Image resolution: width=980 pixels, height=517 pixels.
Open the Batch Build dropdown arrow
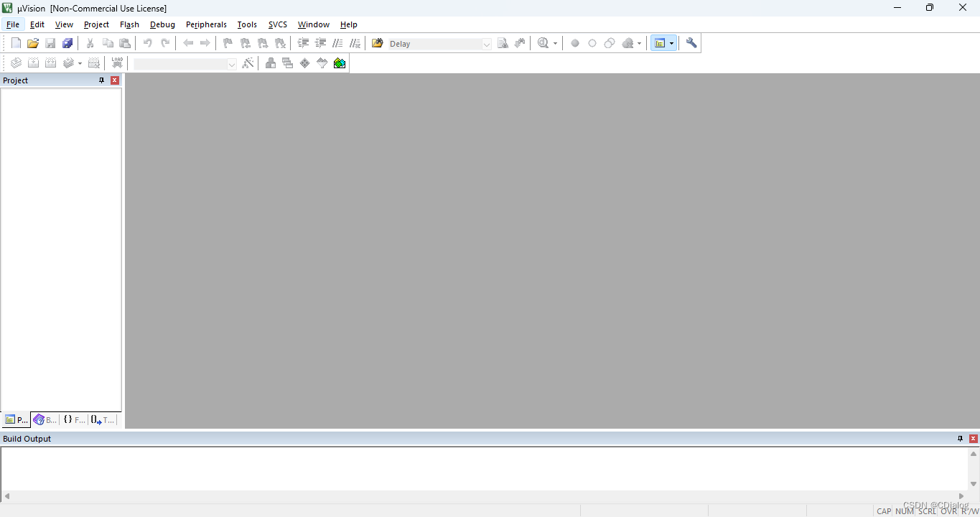coord(80,64)
